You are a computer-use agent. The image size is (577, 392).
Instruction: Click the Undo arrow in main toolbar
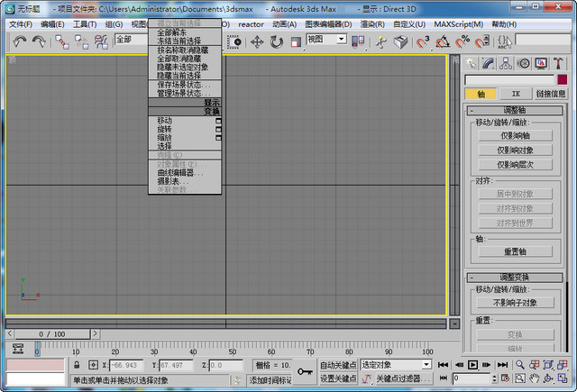[x=19, y=41]
